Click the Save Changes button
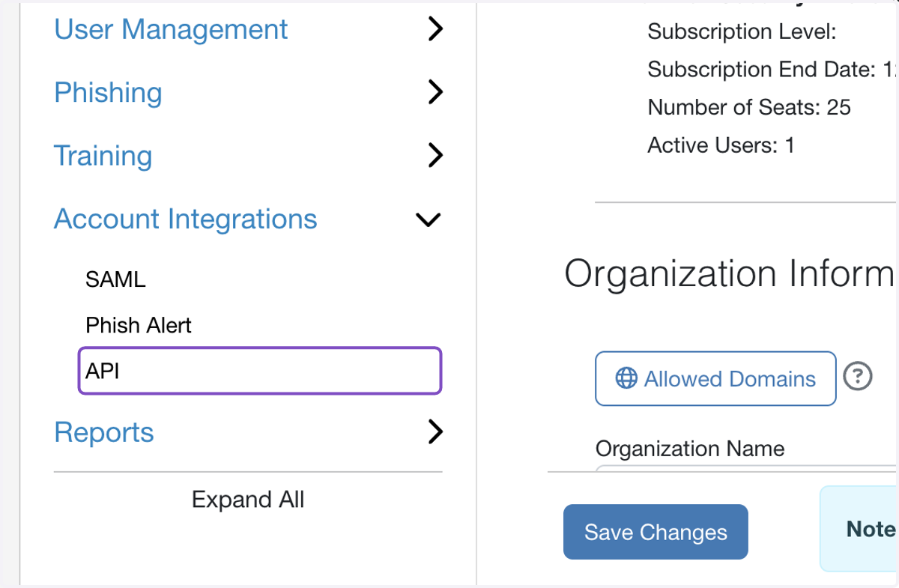899x588 pixels. pyautogui.click(x=656, y=532)
